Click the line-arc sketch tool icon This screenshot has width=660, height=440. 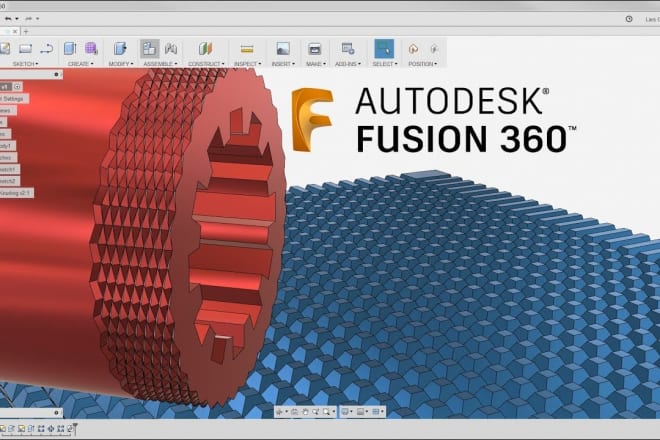point(46,49)
